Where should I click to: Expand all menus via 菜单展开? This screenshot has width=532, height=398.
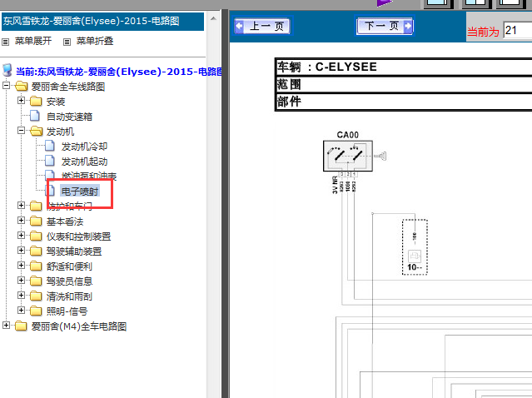click(33, 41)
